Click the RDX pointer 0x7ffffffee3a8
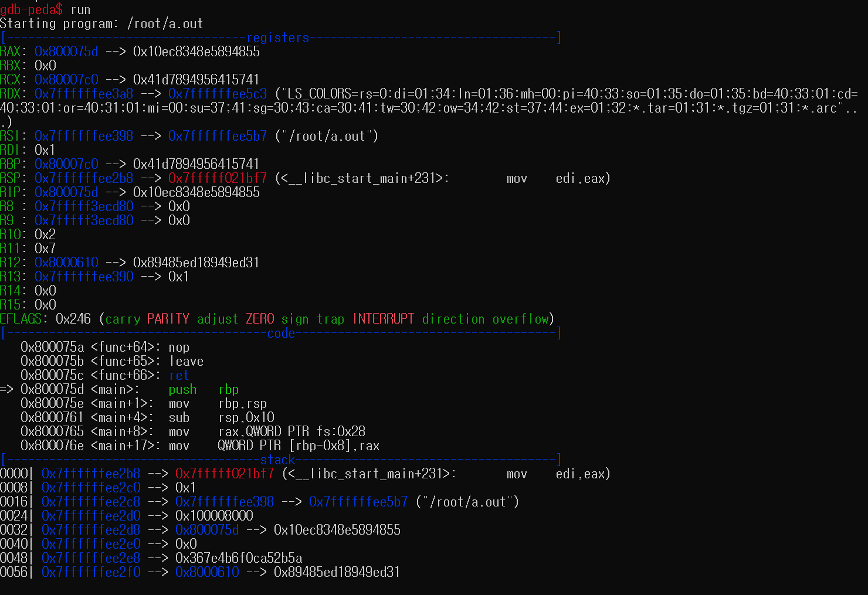This screenshot has width=868, height=595. 84,94
